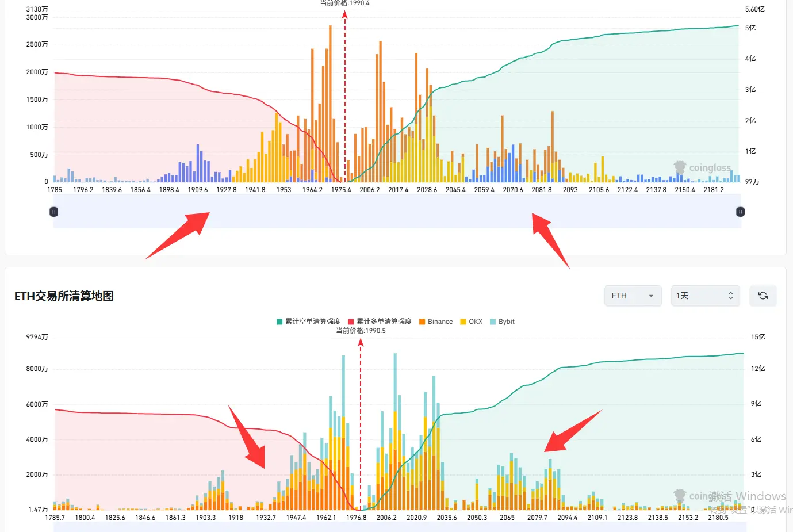This screenshot has width=793, height=532.
Task: Click the 2138.5 price axis label
Action: (x=658, y=518)
